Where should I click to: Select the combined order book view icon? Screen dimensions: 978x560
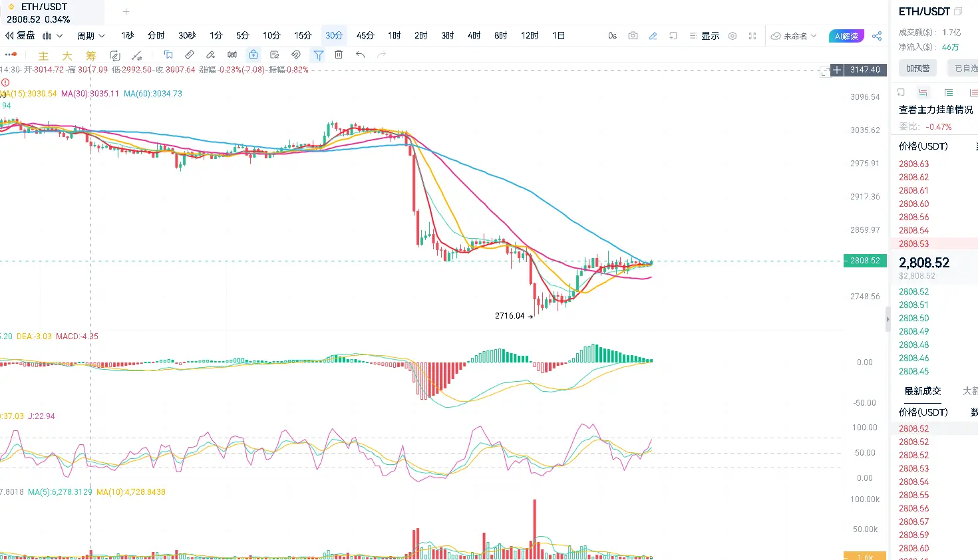(923, 92)
